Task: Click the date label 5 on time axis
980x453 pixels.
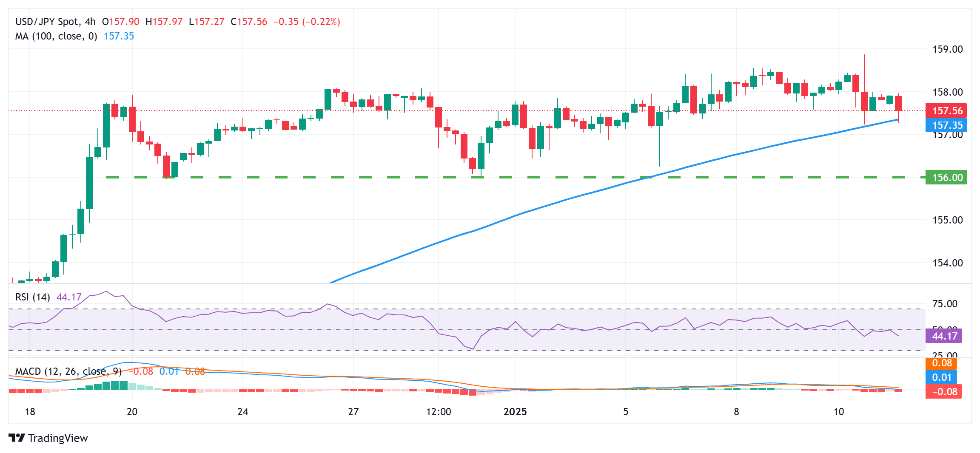Action: click(626, 412)
